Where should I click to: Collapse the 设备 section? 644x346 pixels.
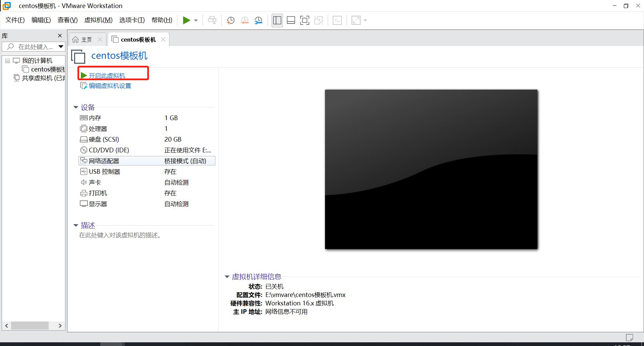76,107
